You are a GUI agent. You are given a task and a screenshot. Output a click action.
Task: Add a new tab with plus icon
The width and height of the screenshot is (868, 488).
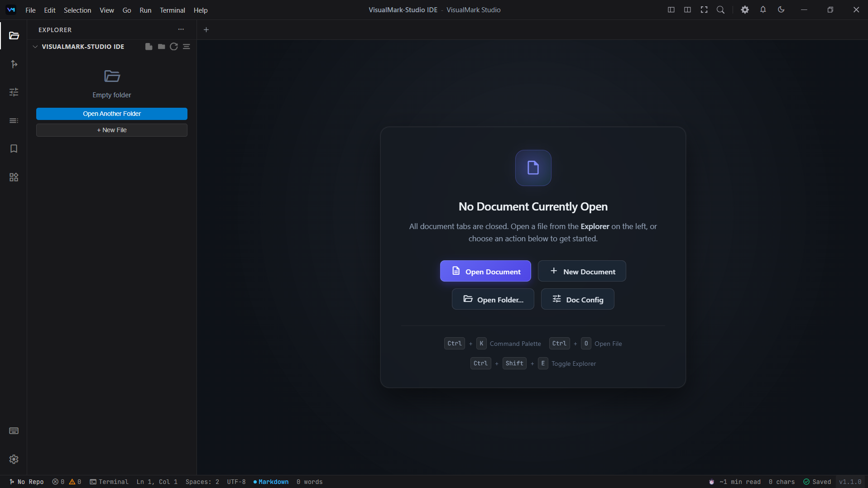point(206,30)
